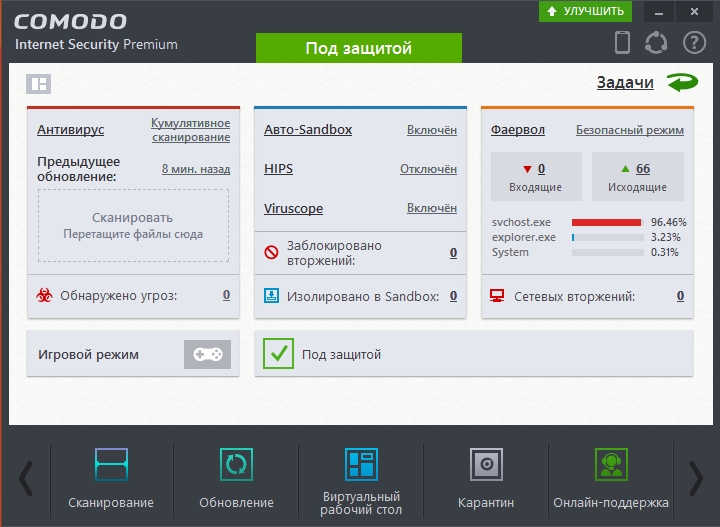Click the svchost.exe red traffic bar
Viewport: 720px width, 527px height.
point(608,222)
